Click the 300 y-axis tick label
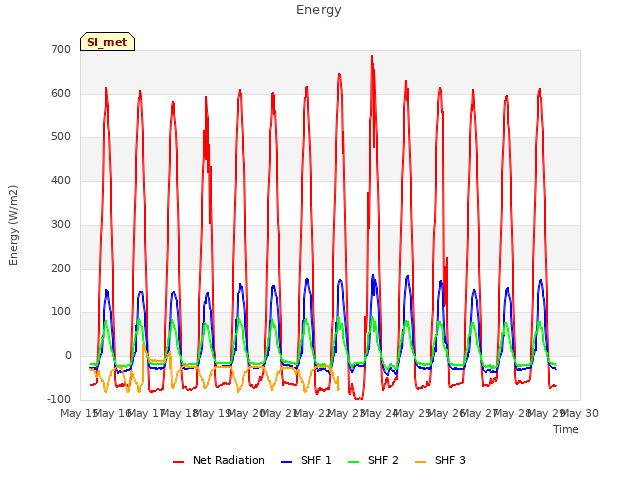Screen dimensions: 640x480 point(61,224)
